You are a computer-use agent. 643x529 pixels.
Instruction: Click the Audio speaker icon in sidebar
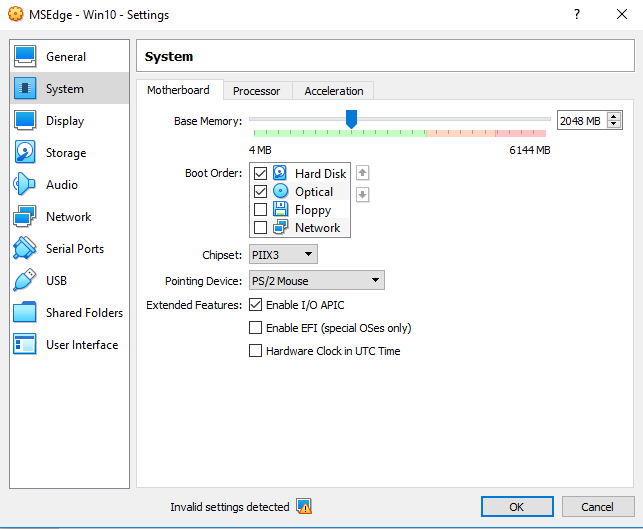click(x=24, y=184)
